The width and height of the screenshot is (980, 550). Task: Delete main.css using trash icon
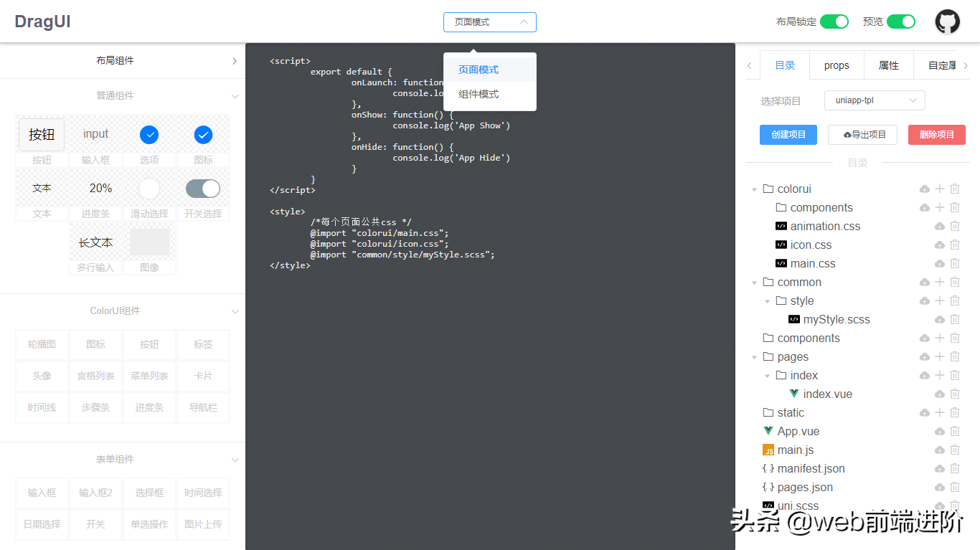coord(955,263)
